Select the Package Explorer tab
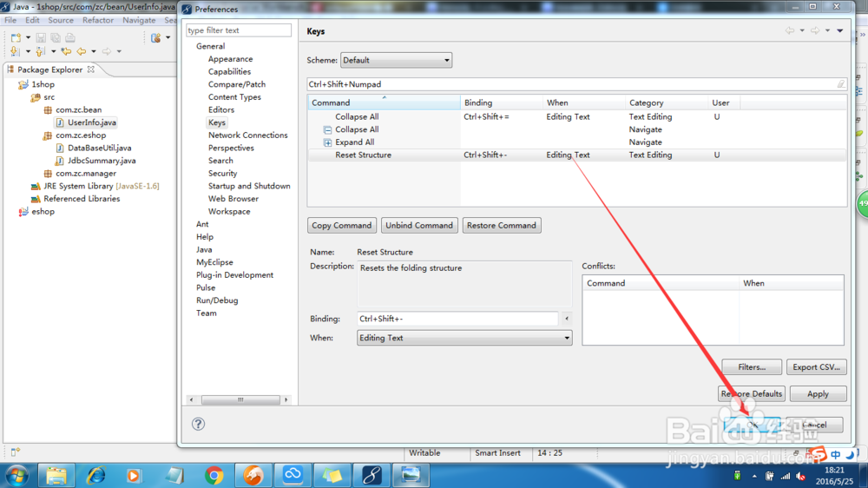Image resolution: width=868 pixels, height=488 pixels. click(49, 69)
